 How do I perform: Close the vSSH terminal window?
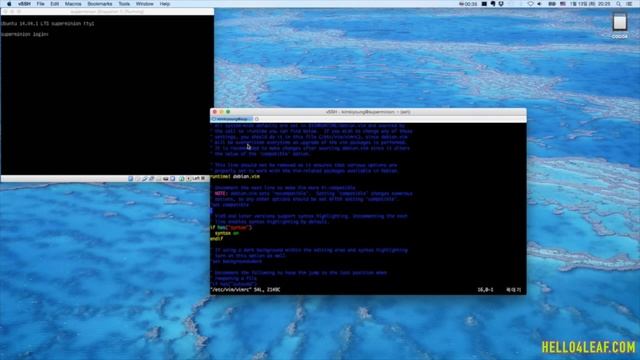[x=215, y=111]
